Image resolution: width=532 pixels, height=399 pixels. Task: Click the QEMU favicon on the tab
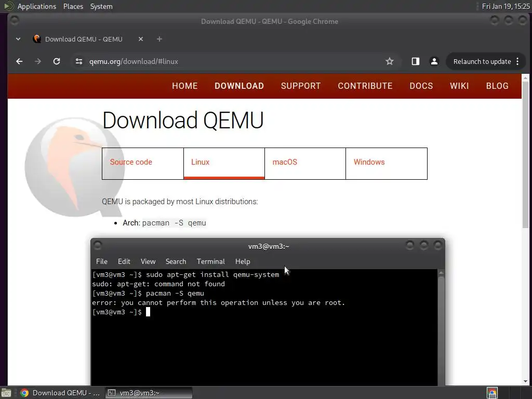click(x=37, y=39)
